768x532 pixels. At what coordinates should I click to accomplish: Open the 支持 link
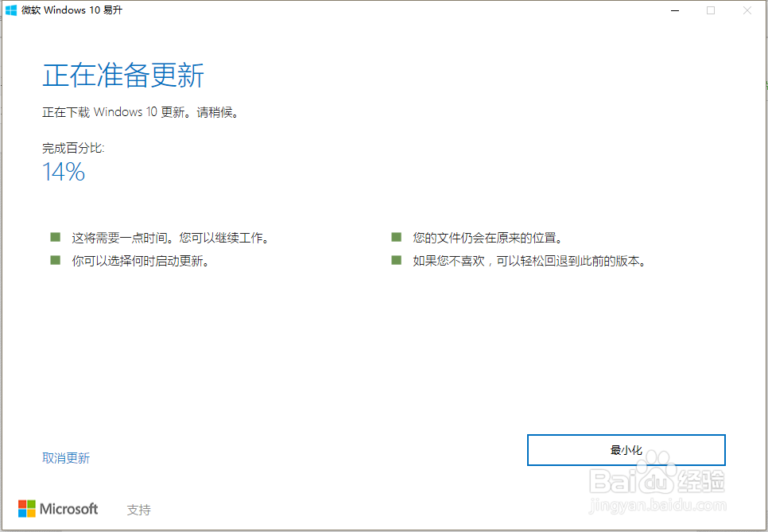pyautogui.click(x=138, y=510)
